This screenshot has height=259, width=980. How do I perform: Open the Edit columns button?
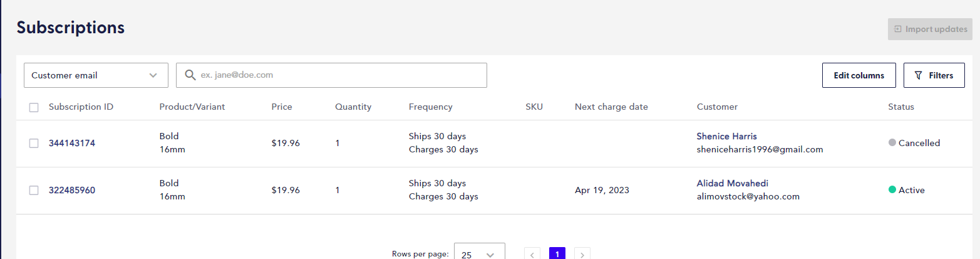coord(859,75)
